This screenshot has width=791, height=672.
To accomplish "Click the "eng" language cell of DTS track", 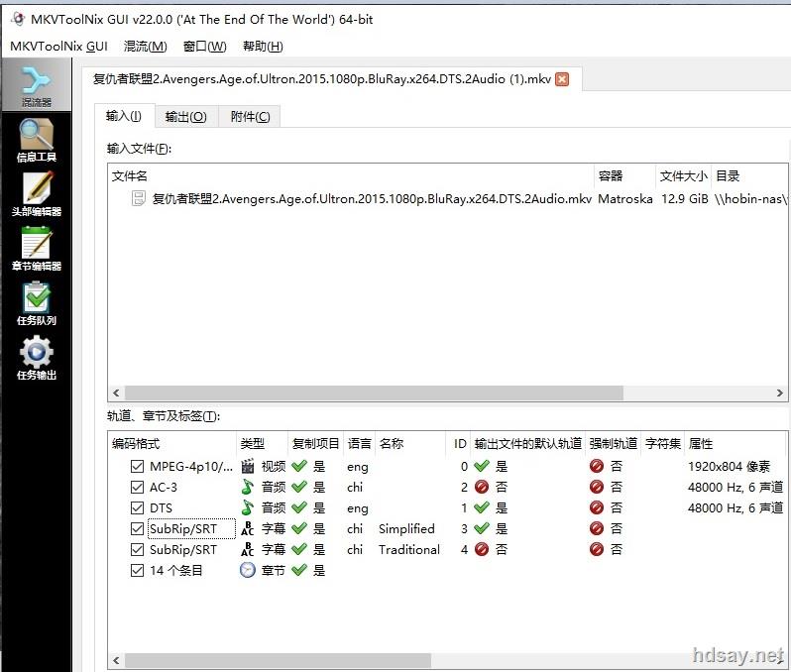I will coord(358,508).
